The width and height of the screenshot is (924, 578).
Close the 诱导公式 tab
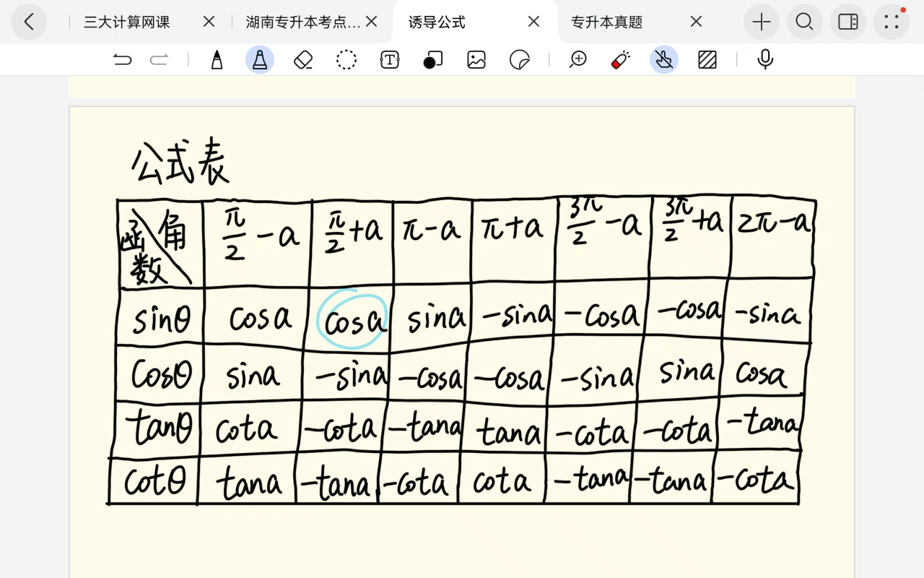pos(533,22)
